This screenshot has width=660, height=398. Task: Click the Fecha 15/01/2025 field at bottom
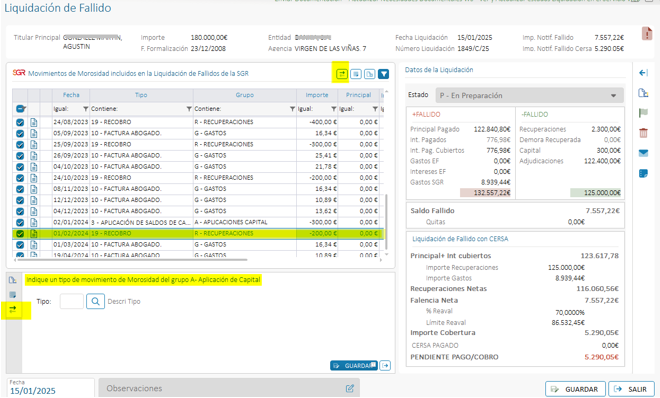pos(51,388)
